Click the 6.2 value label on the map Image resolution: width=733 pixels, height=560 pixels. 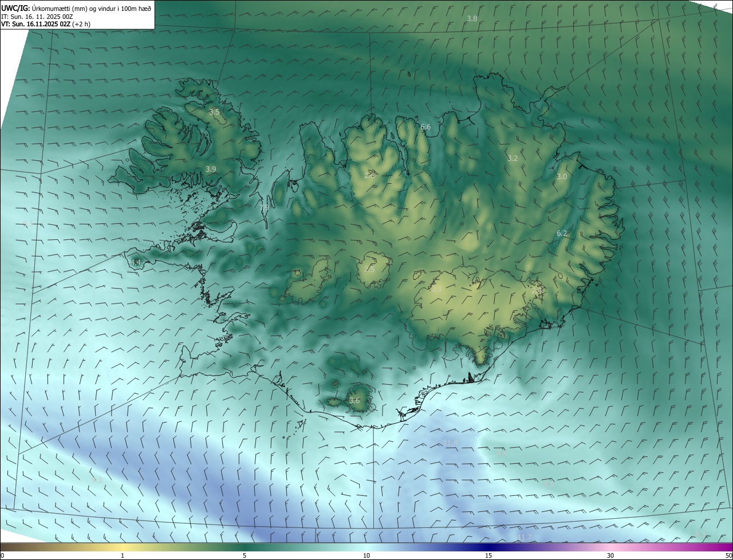pos(562,234)
